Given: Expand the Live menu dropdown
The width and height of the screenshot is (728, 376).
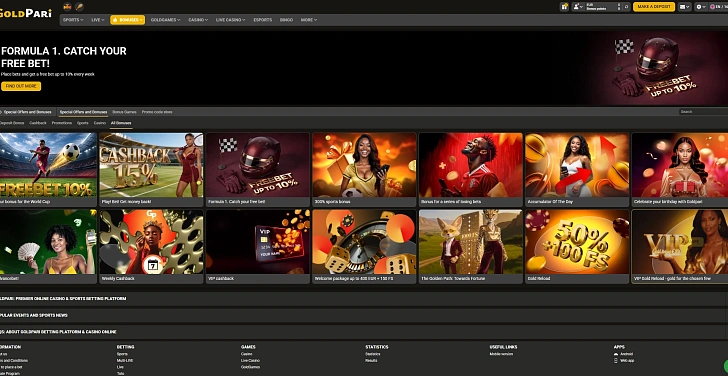Looking at the screenshot, I should pos(98,20).
